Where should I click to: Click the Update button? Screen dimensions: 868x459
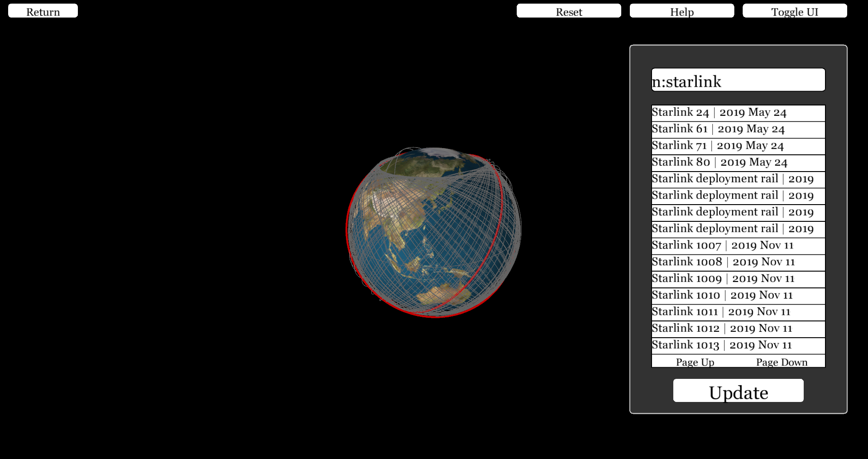(738, 391)
